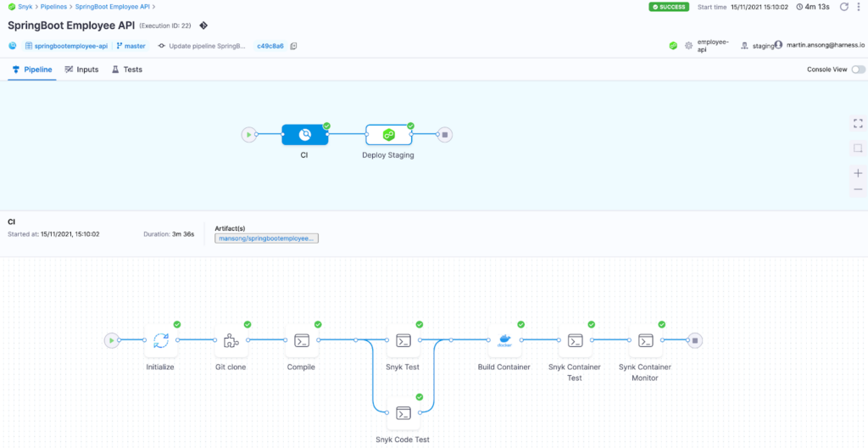The image size is (868, 448).
Task: Click the green SUCCESS status badge
Action: click(x=669, y=7)
